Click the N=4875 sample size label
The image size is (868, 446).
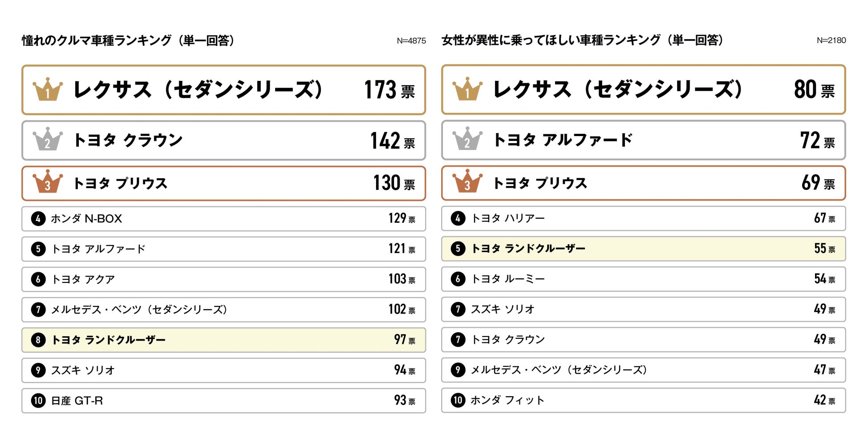coord(411,41)
